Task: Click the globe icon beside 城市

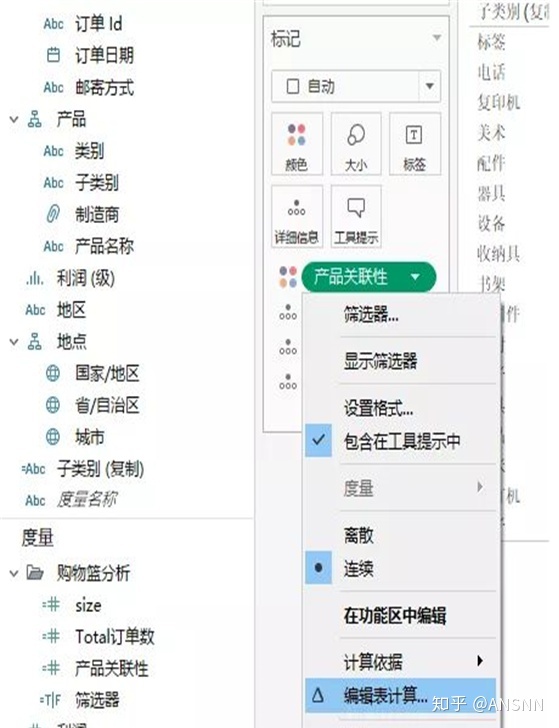Action: click(53, 436)
